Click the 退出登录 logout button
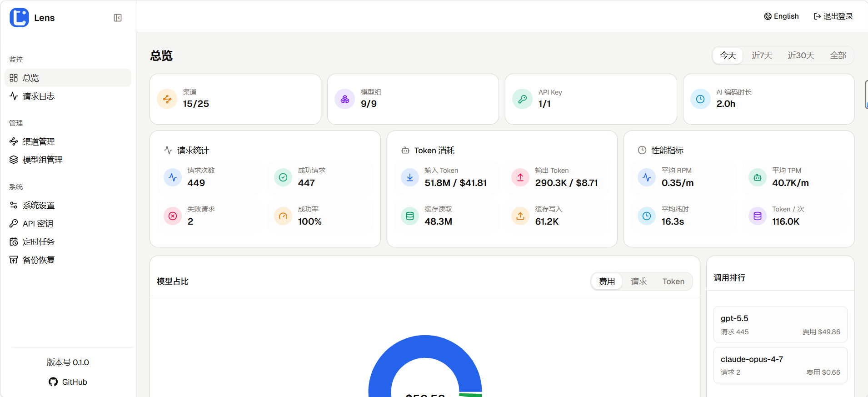Image resolution: width=868 pixels, height=397 pixels. (833, 16)
